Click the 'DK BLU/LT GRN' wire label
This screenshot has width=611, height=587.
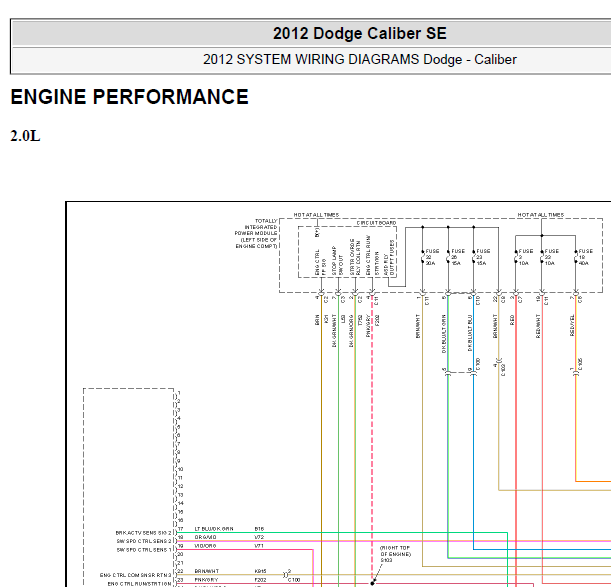point(444,334)
